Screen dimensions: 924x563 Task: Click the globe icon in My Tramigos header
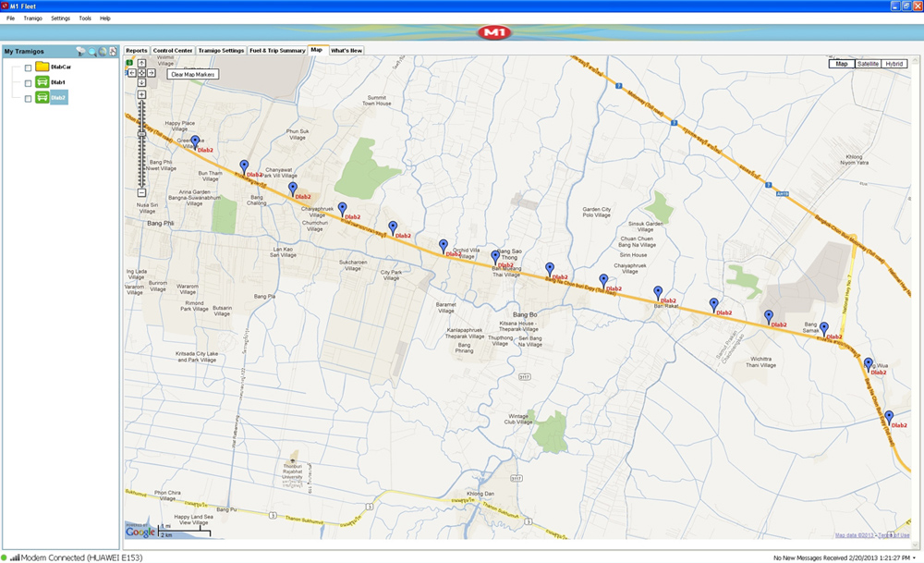point(103,52)
